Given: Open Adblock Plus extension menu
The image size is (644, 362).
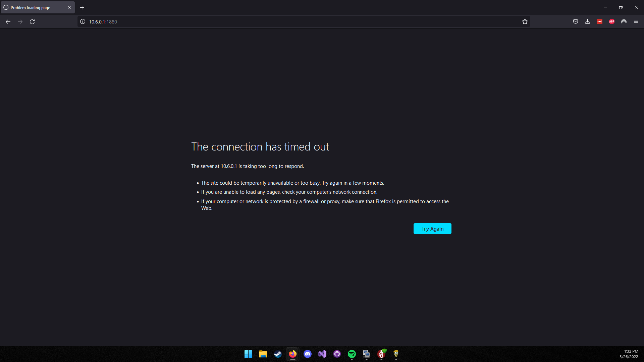Looking at the screenshot, I should (x=612, y=22).
